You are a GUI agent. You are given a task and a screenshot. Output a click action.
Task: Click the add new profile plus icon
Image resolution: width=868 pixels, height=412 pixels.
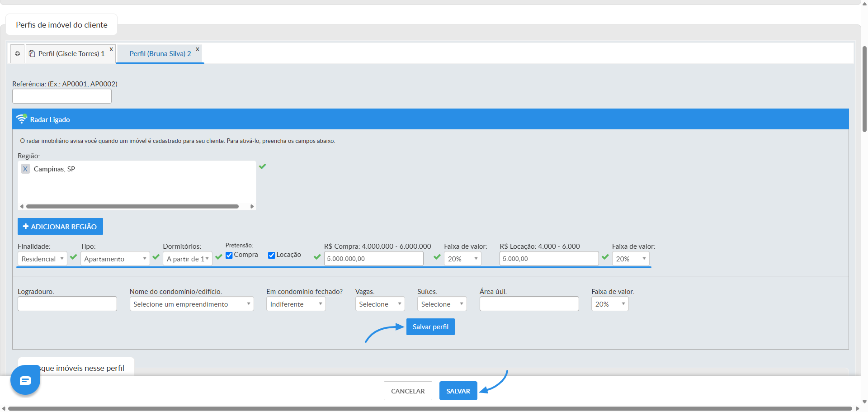click(x=17, y=54)
